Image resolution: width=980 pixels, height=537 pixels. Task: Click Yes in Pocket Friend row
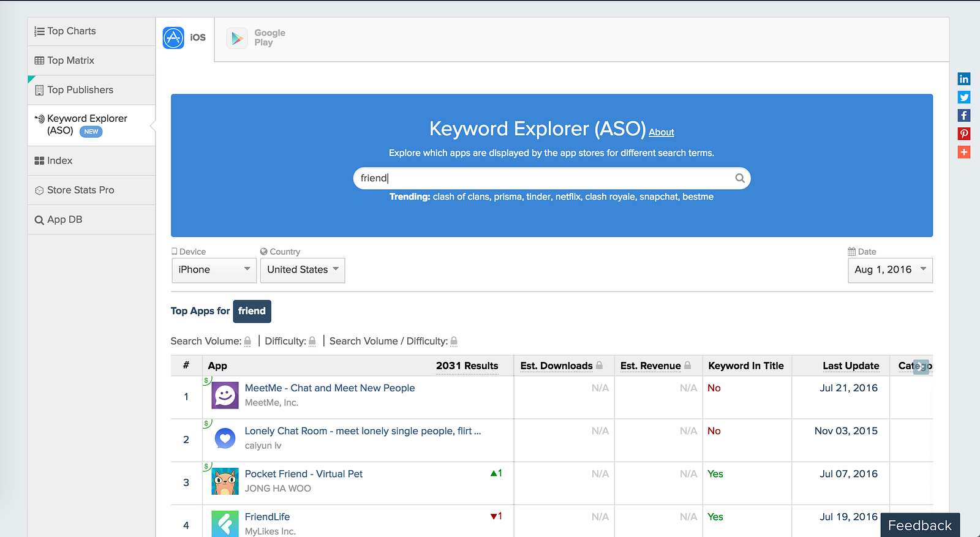coord(715,474)
